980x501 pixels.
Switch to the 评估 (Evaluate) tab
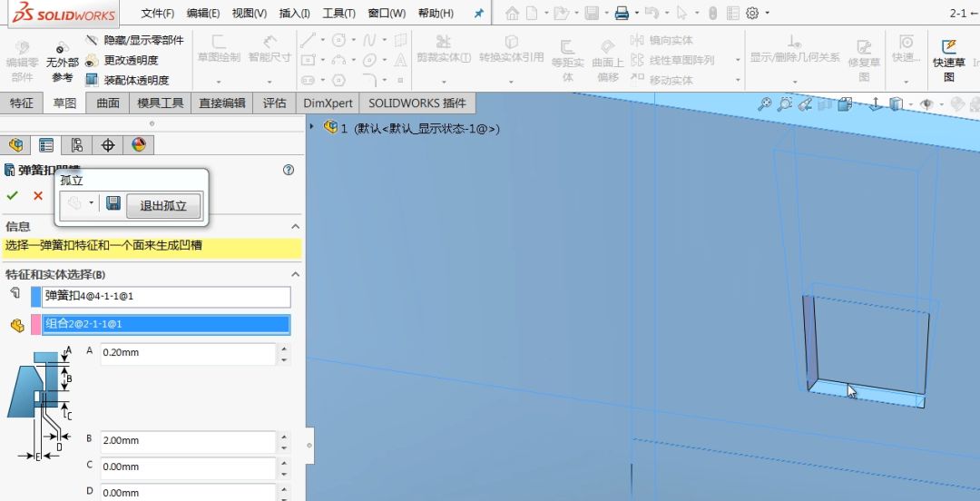[274, 103]
